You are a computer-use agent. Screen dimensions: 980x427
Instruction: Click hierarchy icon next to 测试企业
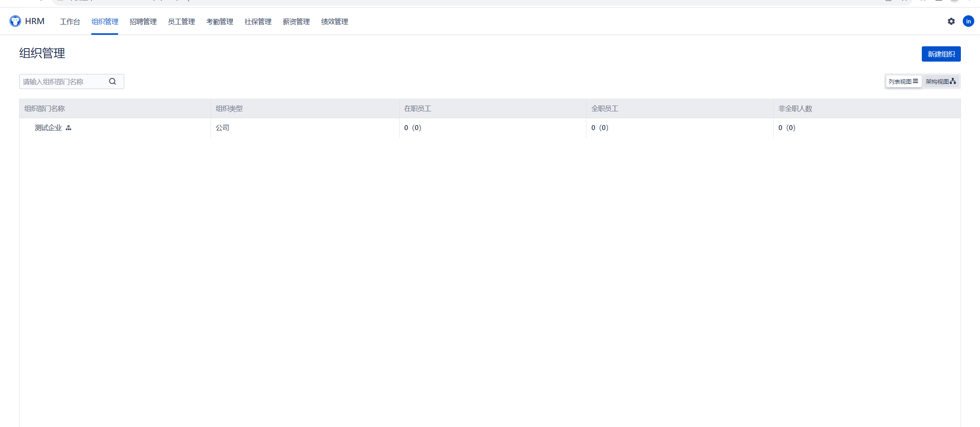pyautogui.click(x=69, y=128)
